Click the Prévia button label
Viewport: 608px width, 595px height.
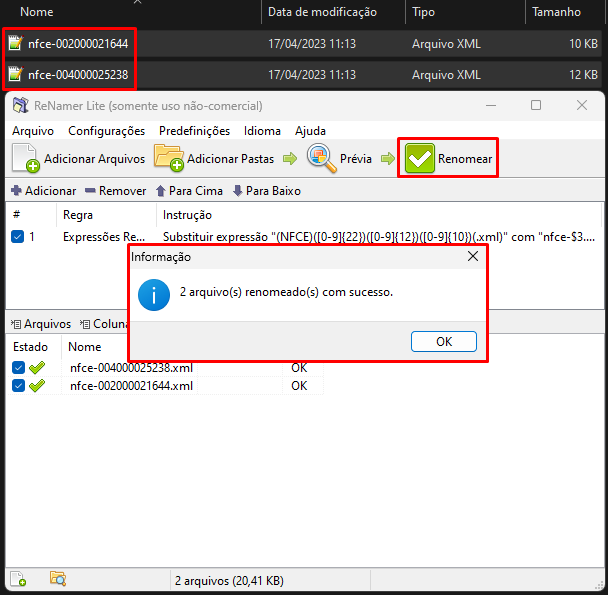pos(356,159)
